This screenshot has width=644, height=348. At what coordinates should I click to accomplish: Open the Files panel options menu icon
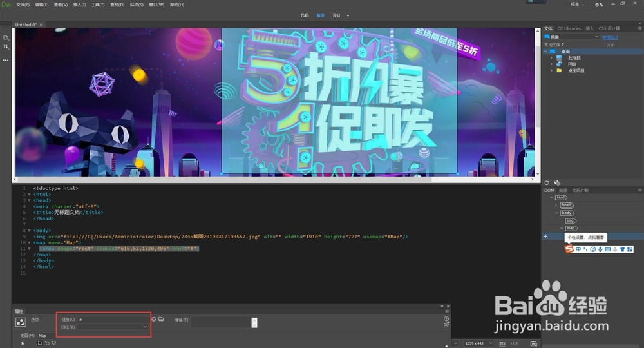tap(639, 28)
